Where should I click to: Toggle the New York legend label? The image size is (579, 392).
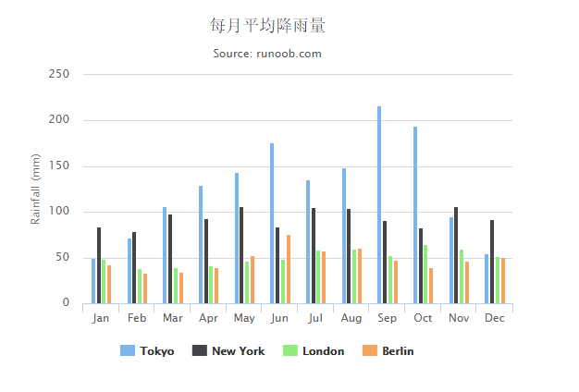coord(238,351)
